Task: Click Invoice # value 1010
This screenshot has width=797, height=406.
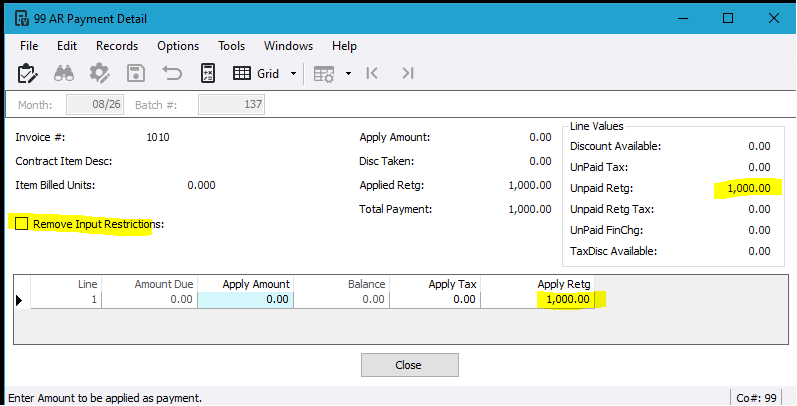Action: pyautogui.click(x=158, y=137)
